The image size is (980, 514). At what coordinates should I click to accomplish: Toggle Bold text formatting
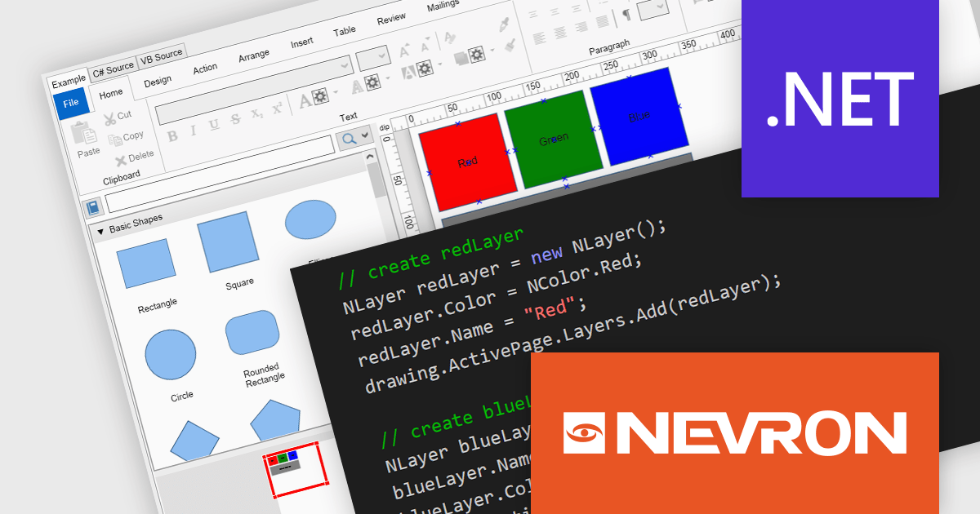pyautogui.click(x=172, y=135)
